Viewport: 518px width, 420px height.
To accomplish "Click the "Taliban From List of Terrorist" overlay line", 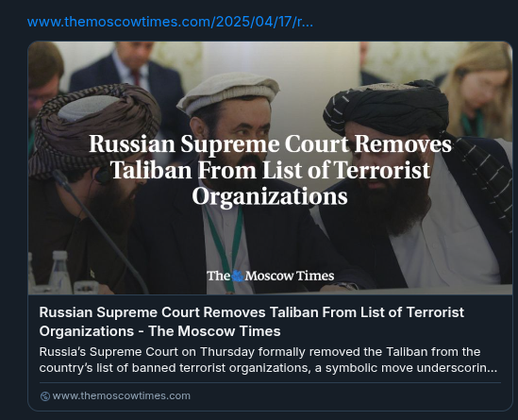I will pos(270,170).
